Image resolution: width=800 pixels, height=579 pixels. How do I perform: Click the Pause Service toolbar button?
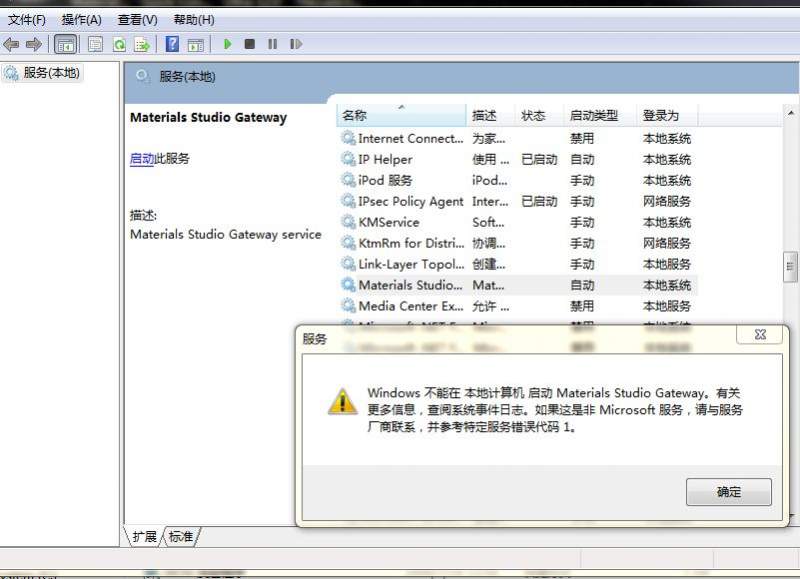coord(272,44)
